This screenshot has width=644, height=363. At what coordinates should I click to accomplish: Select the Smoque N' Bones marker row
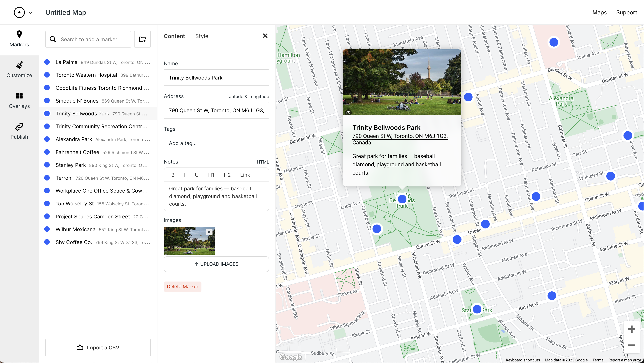coord(98,101)
